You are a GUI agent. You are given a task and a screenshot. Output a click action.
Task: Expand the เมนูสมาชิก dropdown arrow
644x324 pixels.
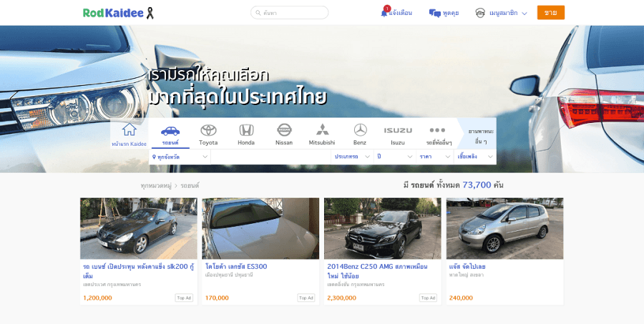click(x=524, y=14)
